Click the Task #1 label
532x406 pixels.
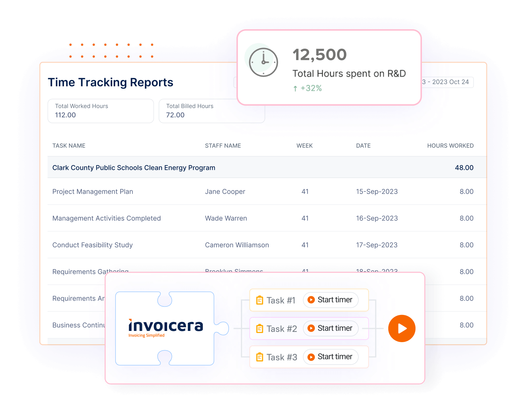click(281, 300)
